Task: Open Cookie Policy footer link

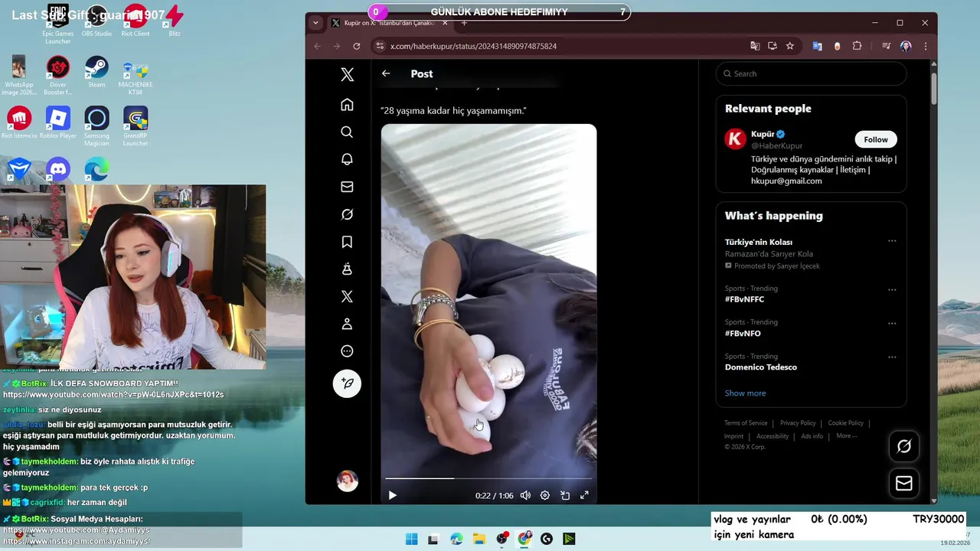Action: pyautogui.click(x=845, y=423)
